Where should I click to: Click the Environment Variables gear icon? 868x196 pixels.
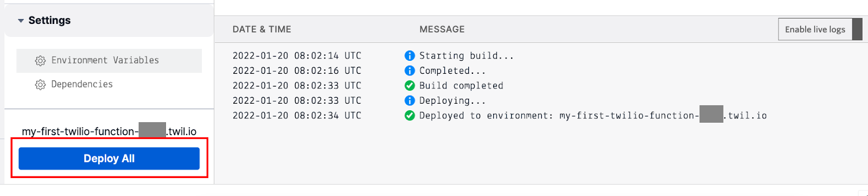[x=40, y=61]
